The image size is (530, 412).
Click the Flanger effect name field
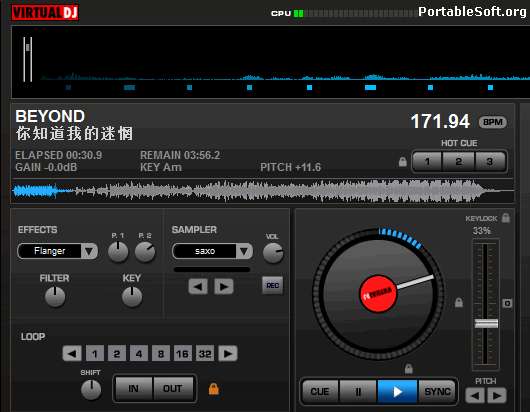[50, 251]
